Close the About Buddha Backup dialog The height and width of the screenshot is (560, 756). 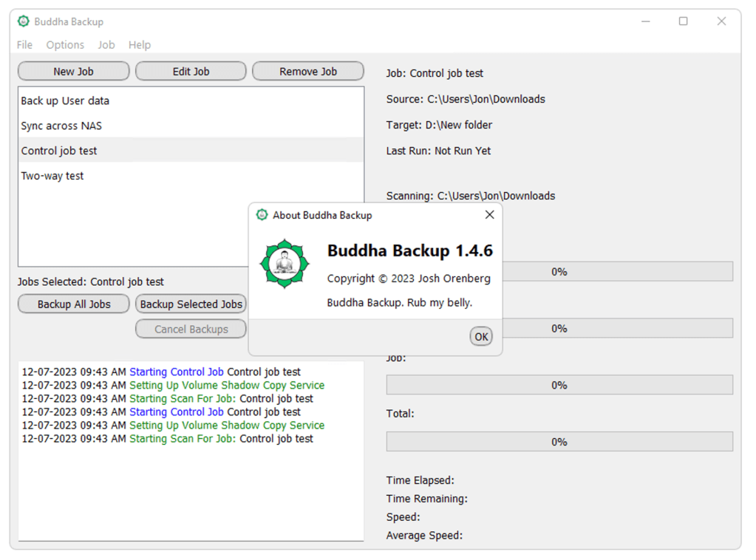489,214
